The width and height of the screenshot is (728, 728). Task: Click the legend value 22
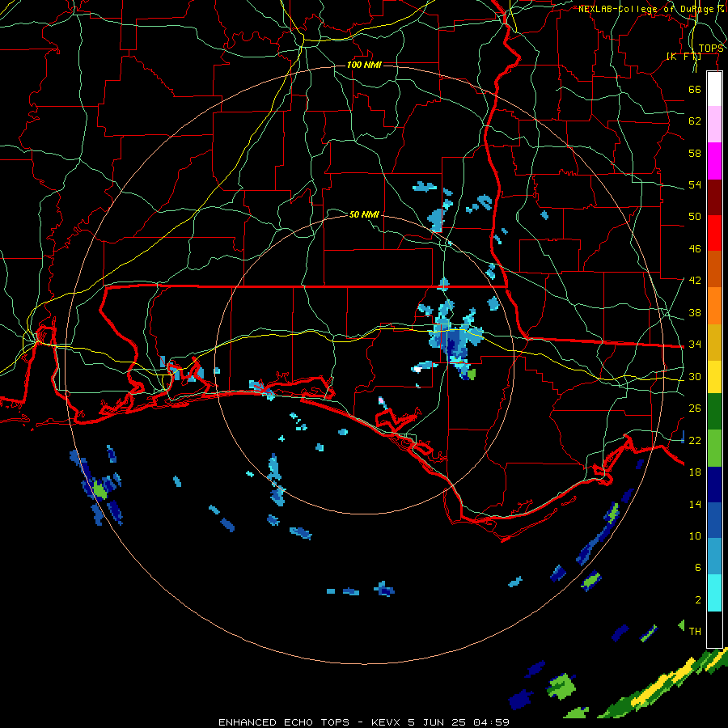(695, 440)
